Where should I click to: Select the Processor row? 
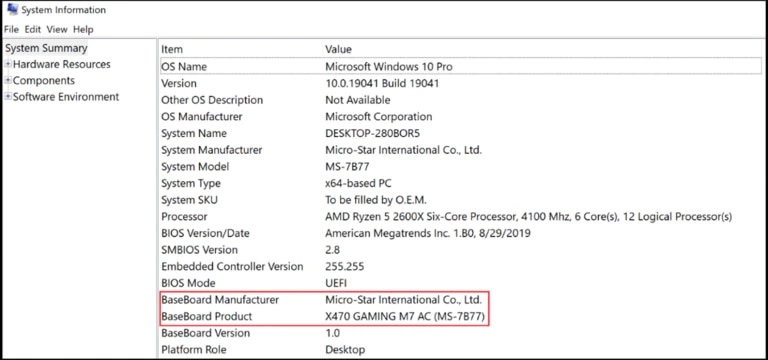(460, 216)
